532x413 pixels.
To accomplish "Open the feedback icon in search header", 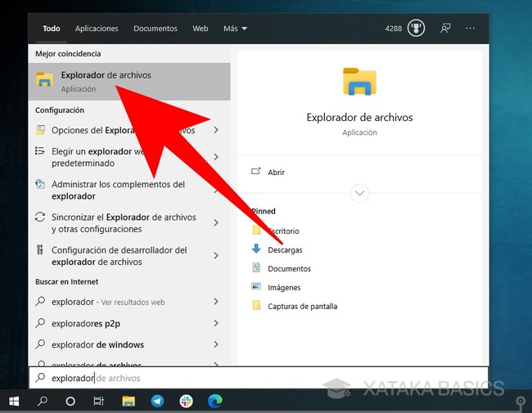I will [x=445, y=29].
